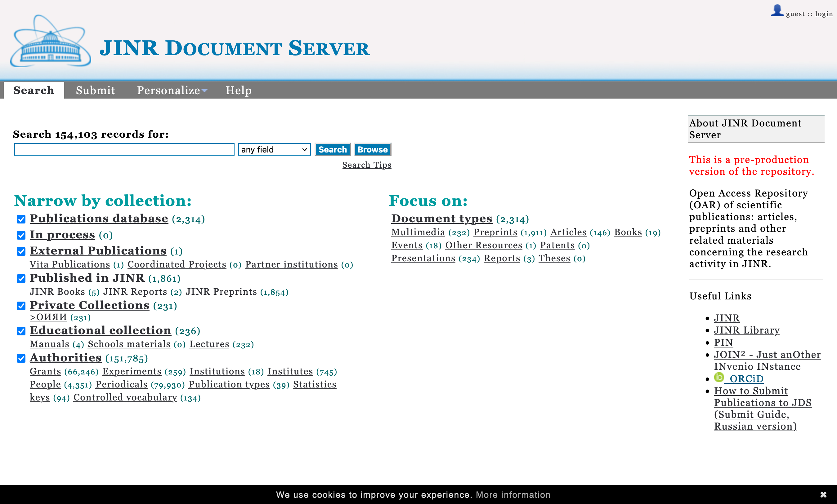Open Search Tips link
This screenshot has height=504, width=837.
366,165
